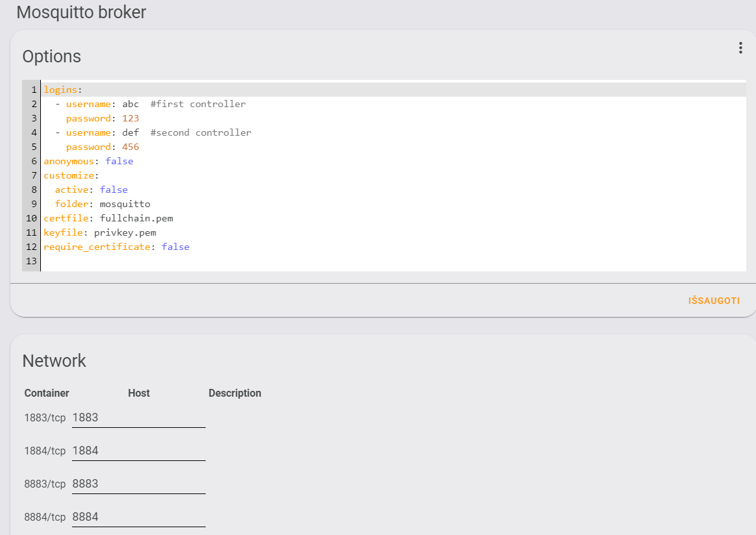The width and height of the screenshot is (756, 535).
Task: Edit the 8884 host port input
Action: (138, 517)
